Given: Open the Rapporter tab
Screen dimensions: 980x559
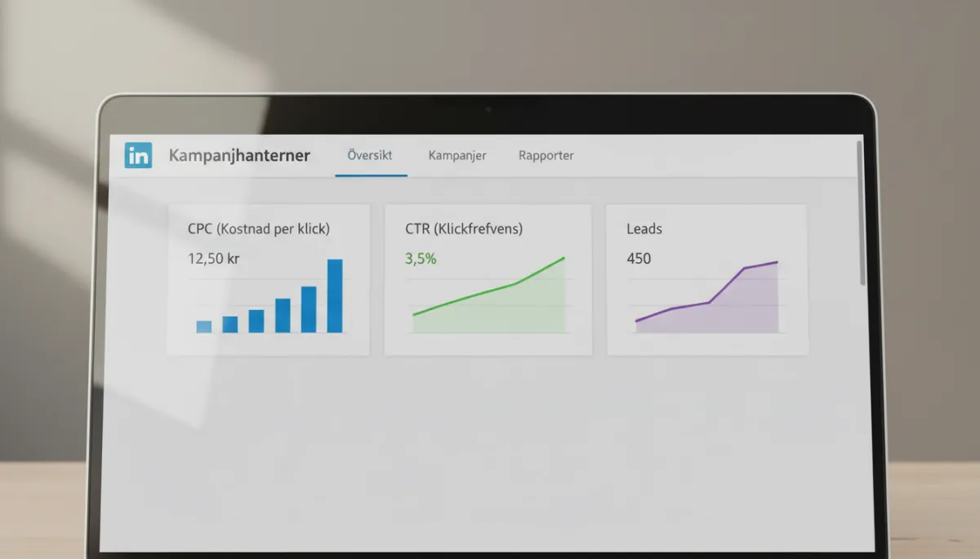Looking at the screenshot, I should (x=546, y=155).
